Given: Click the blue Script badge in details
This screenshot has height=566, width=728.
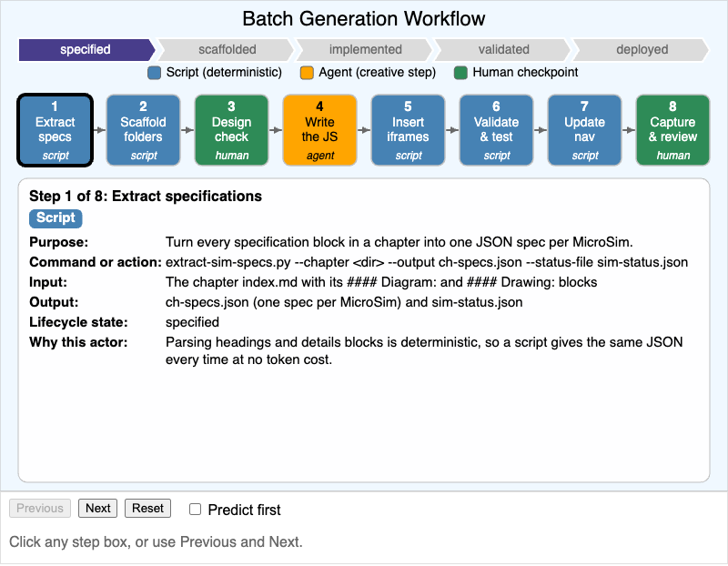Looking at the screenshot, I should [56, 218].
